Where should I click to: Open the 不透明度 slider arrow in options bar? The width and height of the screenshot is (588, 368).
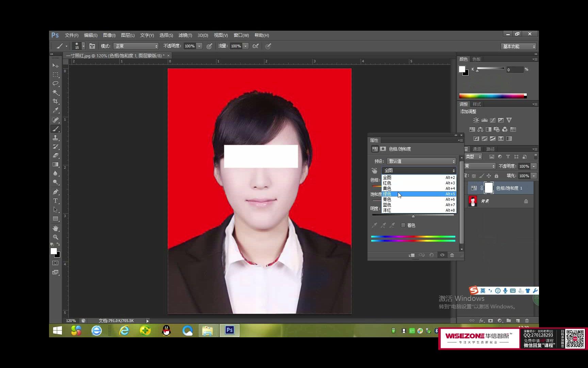(199, 46)
